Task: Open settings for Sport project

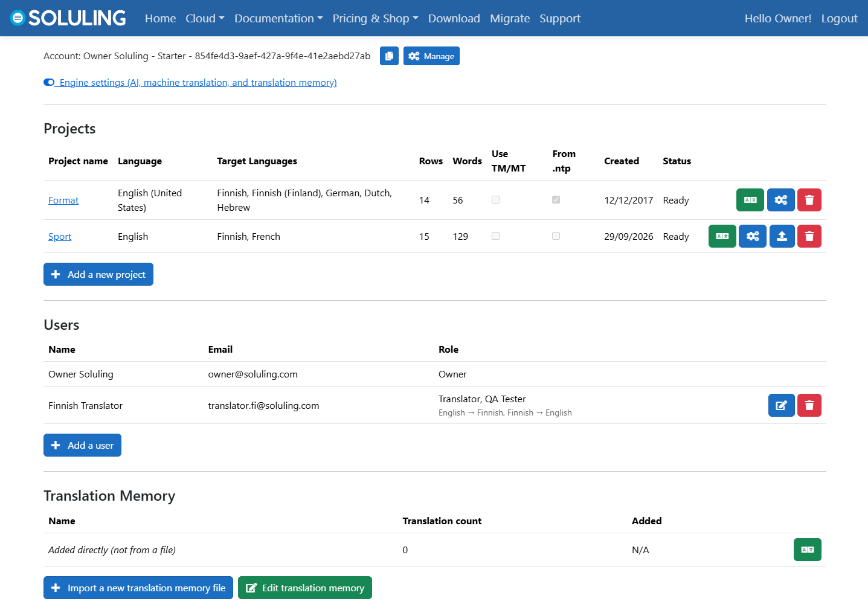Action: click(753, 236)
